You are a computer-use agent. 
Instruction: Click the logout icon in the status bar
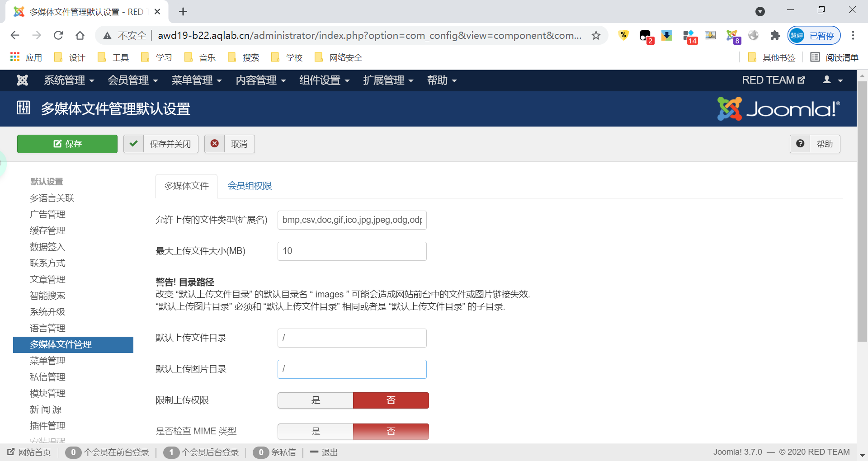[x=314, y=452]
